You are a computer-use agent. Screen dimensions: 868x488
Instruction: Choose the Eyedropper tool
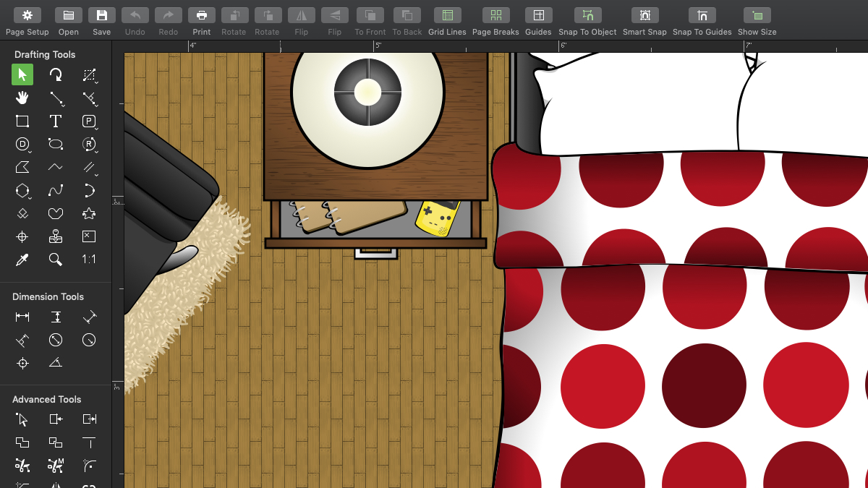pos(22,260)
